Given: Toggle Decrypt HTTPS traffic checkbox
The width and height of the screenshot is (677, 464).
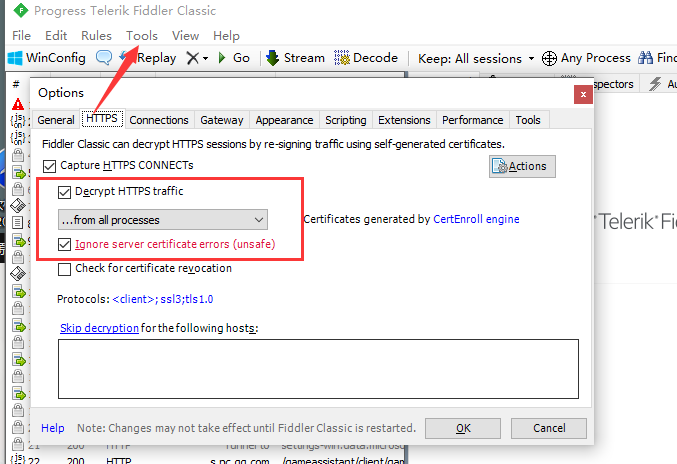Looking at the screenshot, I should click(64, 192).
